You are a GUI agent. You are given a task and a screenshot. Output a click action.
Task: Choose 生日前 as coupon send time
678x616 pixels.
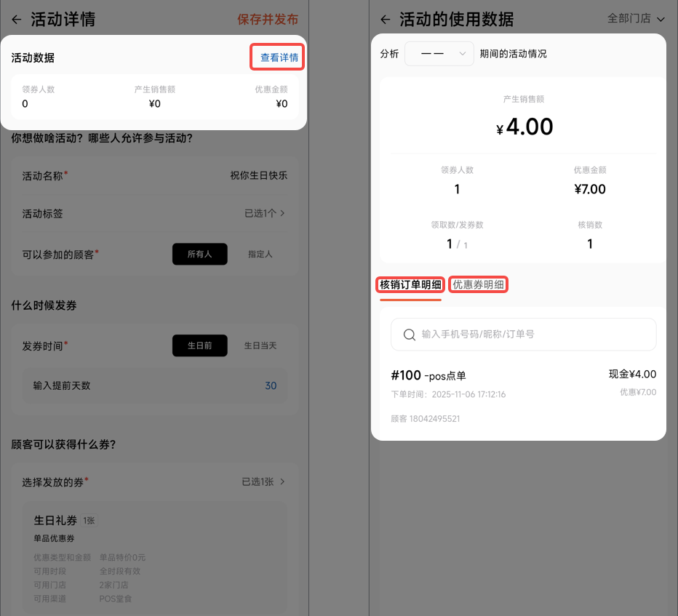(200, 345)
